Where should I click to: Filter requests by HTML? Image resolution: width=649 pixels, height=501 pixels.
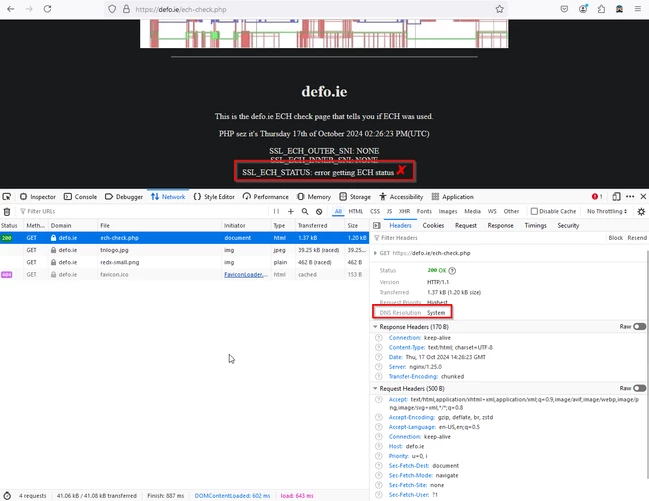(356, 211)
